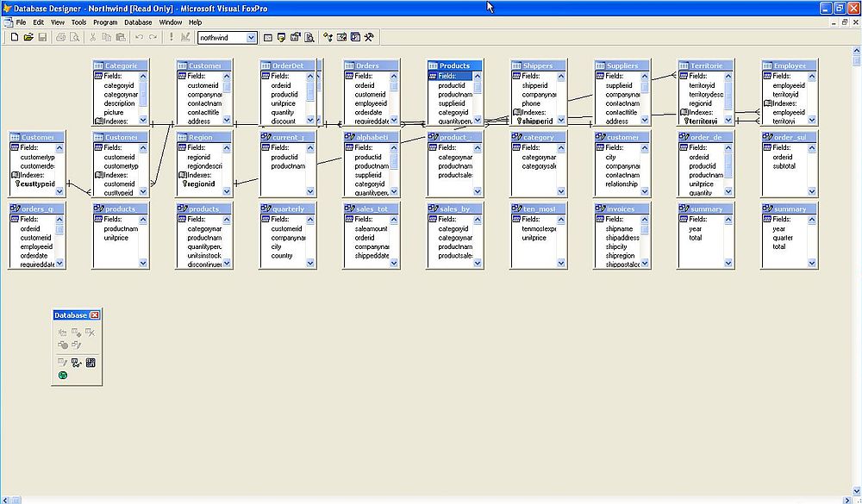Click 'custtypeid' index entry with key icon
Image resolution: width=862 pixels, height=504 pixels.
click(x=37, y=184)
